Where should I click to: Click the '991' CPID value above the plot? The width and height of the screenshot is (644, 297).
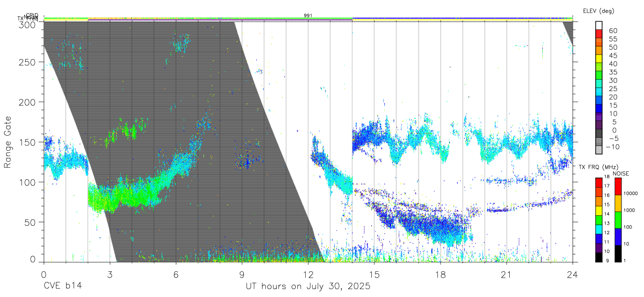point(308,16)
